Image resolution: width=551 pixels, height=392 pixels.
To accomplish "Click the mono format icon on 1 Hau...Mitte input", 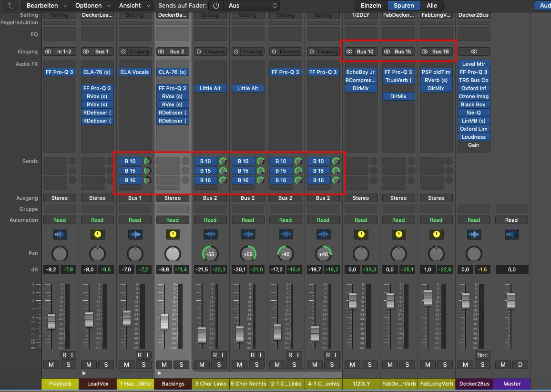I will [x=123, y=52].
